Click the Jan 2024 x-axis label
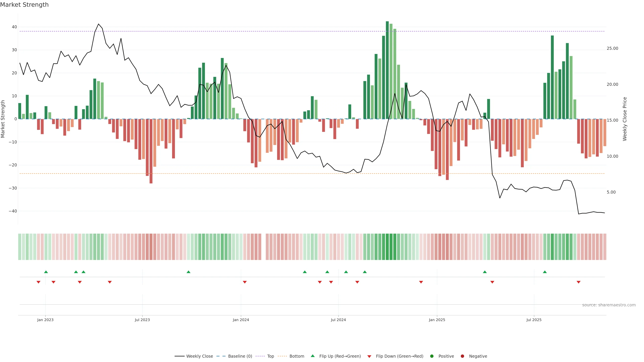Viewport: 644px width, 362px height. 241,320
